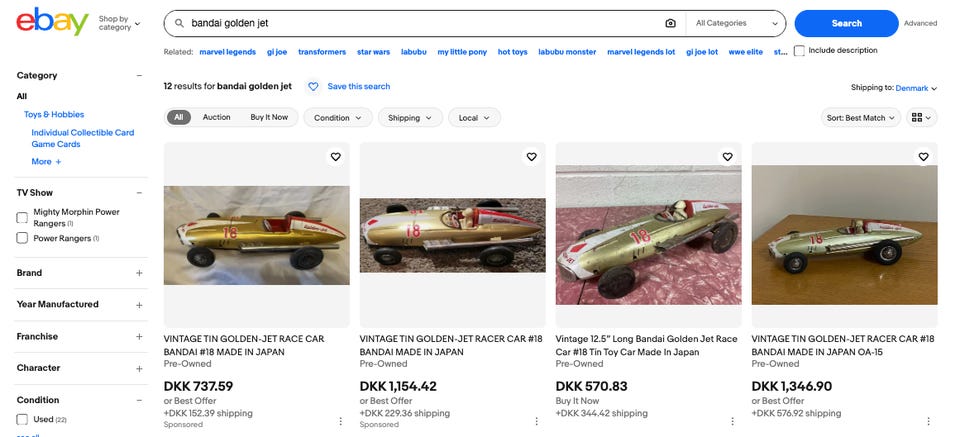Switch to Buy It Now tab
Viewport: 960px width, 437px height.
(269, 117)
